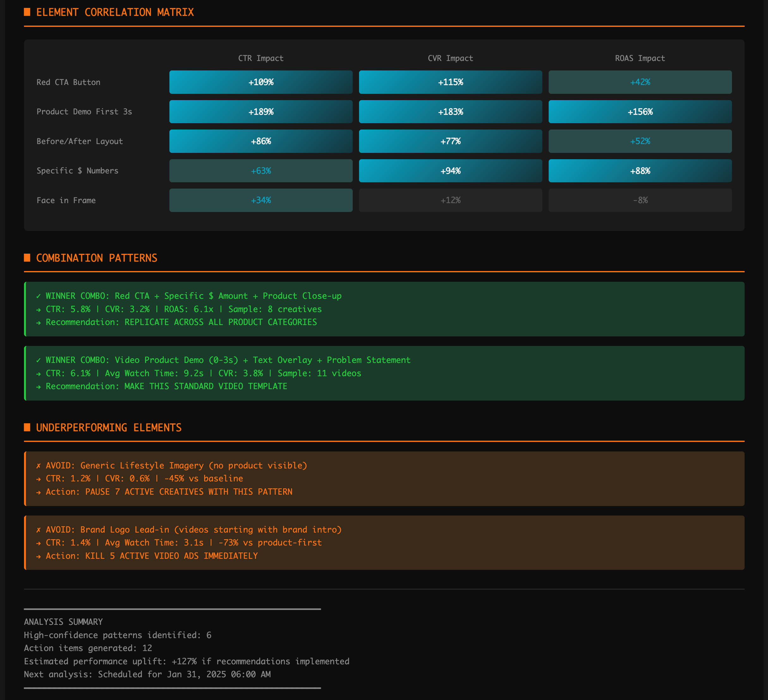768x700 pixels.
Task: Toggle the -8% Face in Frame ROAS cell
Action: click(x=640, y=200)
